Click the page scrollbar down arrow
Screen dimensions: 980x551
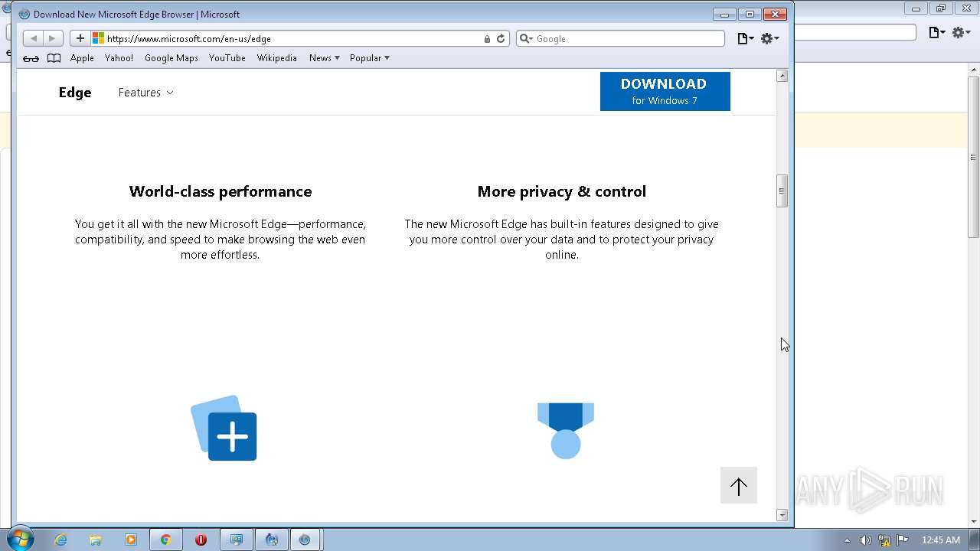click(782, 515)
